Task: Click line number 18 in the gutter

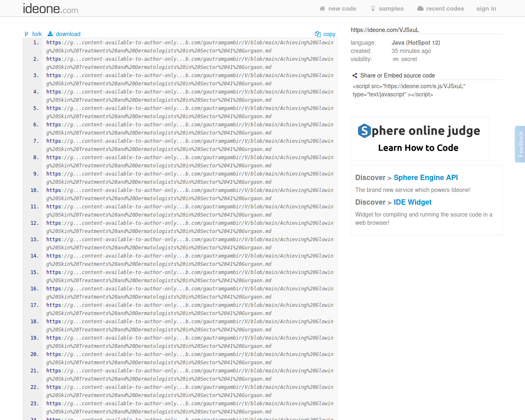Action: pos(34,322)
